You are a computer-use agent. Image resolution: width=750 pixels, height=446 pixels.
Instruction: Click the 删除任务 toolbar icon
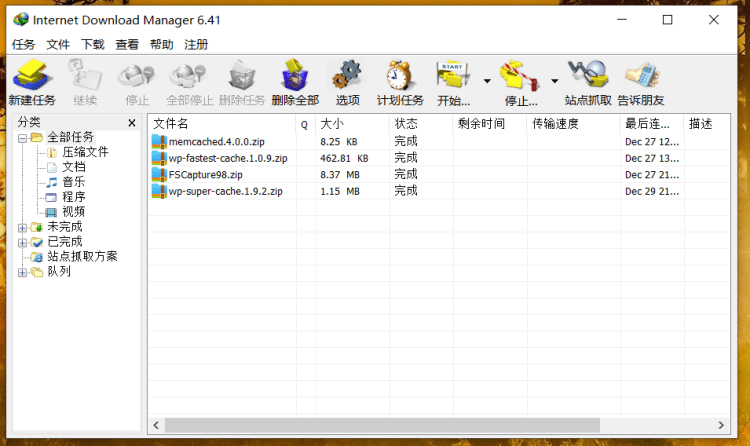click(x=242, y=75)
